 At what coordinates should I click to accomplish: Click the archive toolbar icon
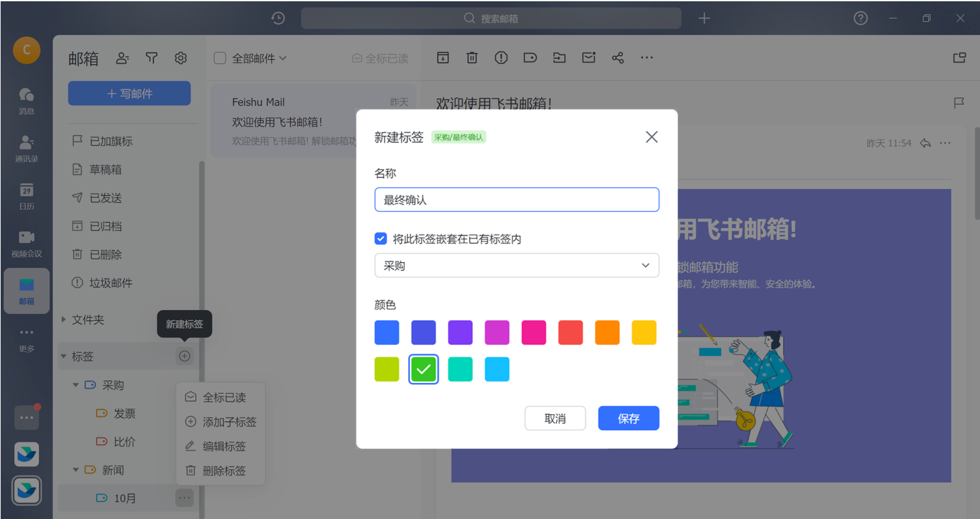tap(443, 58)
